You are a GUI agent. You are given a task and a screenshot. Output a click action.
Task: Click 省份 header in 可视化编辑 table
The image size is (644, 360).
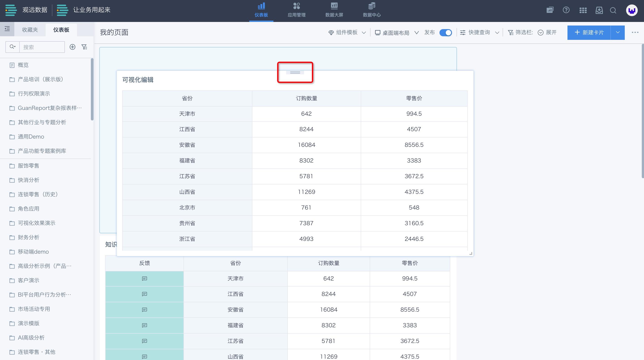tap(187, 98)
